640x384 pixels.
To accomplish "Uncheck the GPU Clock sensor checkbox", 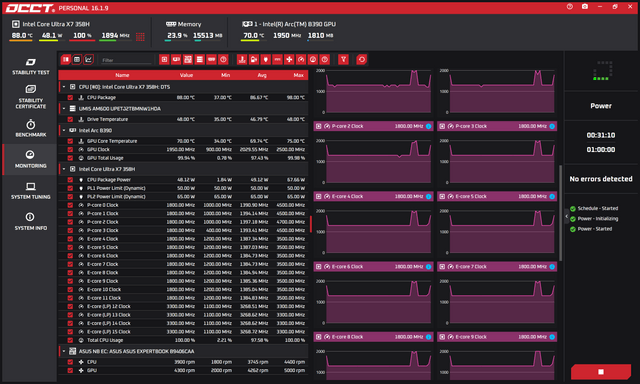I will coord(70,149).
